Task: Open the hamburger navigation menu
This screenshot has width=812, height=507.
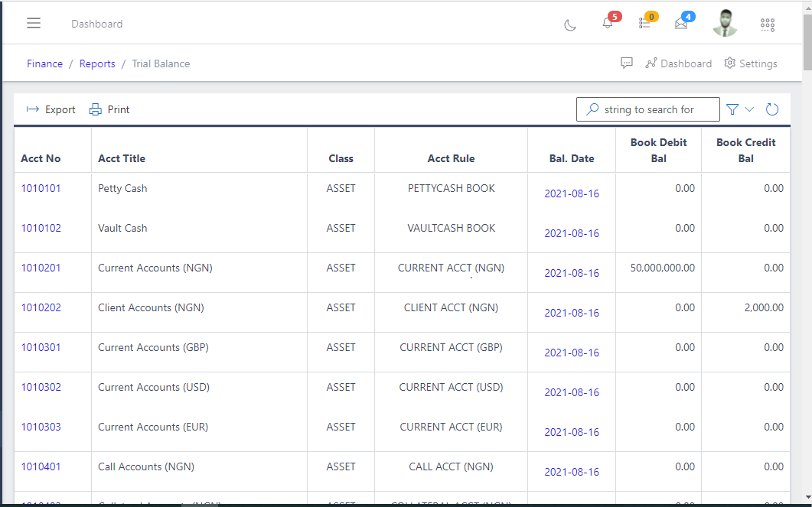Action: [x=34, y=23]
